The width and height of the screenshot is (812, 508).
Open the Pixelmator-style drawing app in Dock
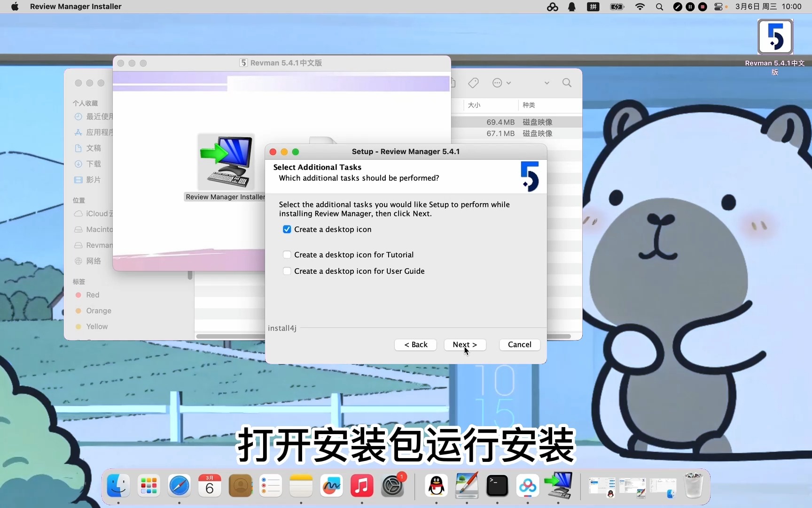(x=467, y=486)
